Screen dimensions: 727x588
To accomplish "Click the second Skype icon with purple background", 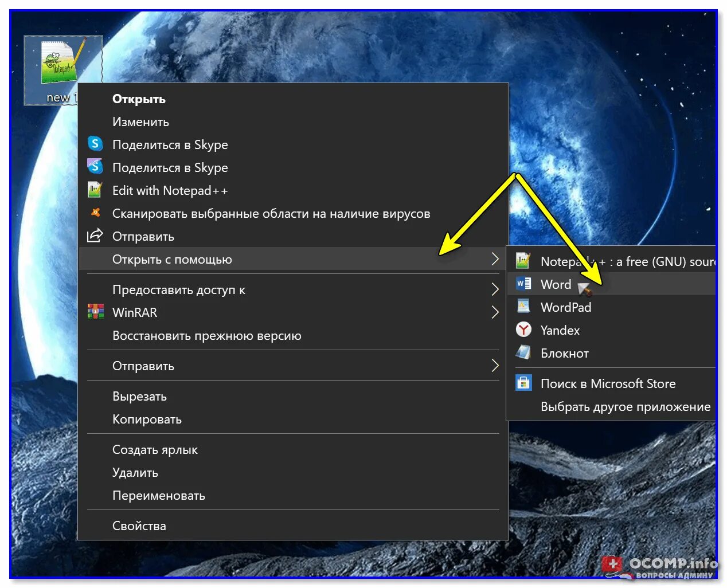I will (95, 167).
